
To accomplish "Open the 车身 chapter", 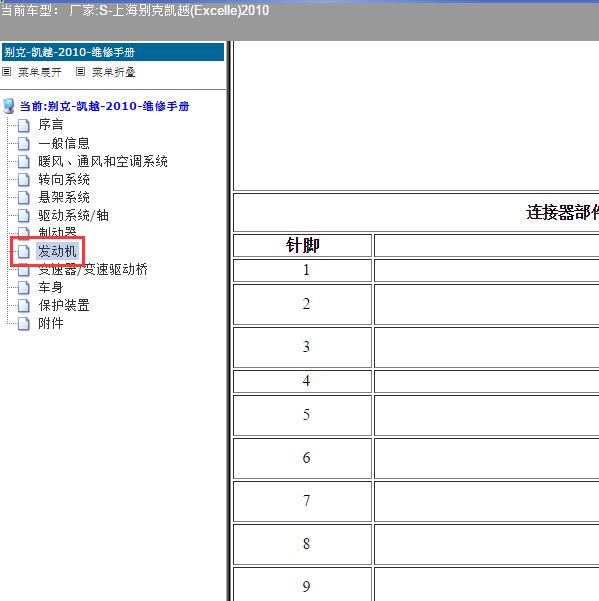I will tap(51, 287).
